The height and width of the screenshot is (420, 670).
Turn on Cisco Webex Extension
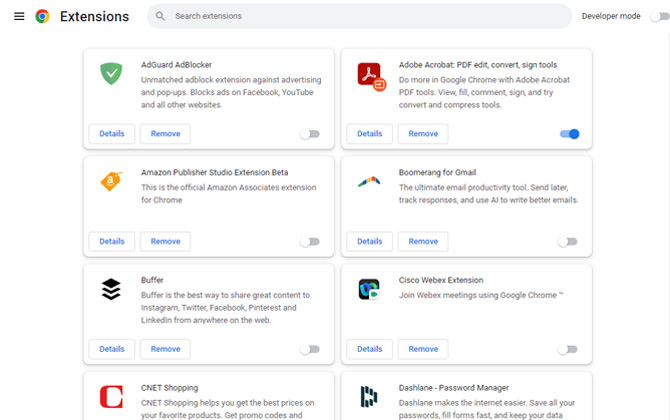567,350
